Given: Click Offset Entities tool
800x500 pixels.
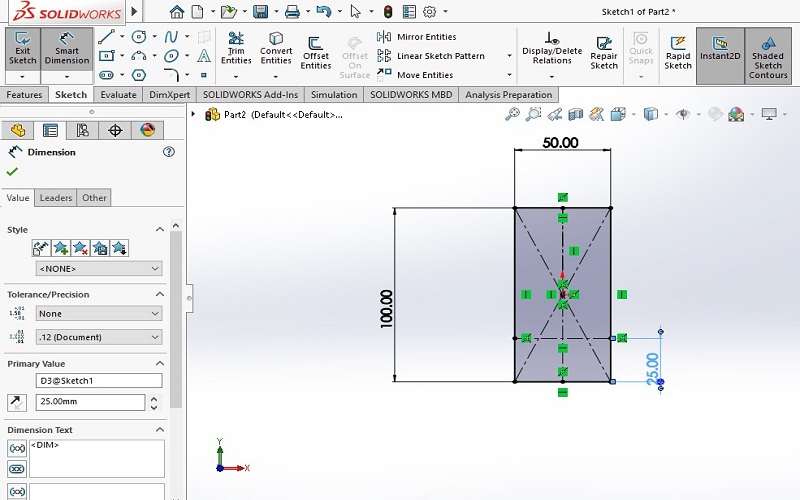Looking at the screenshot, I should 315,53.
